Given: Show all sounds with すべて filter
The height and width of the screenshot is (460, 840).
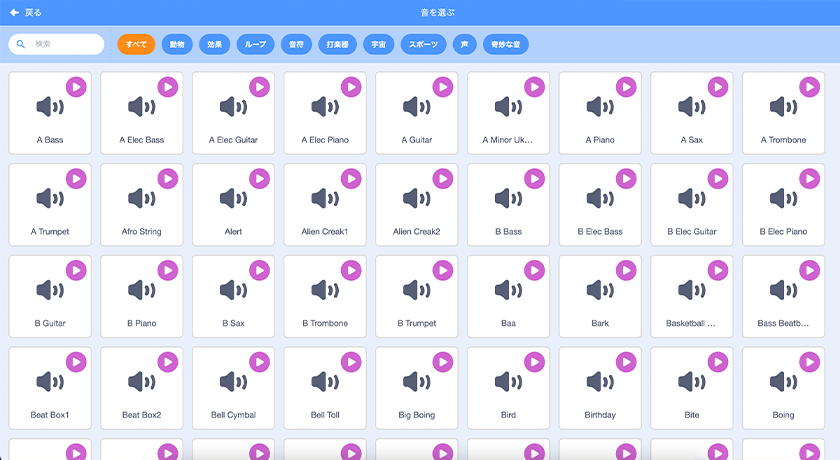Looking at the screenshot, I should click(136, 44).
